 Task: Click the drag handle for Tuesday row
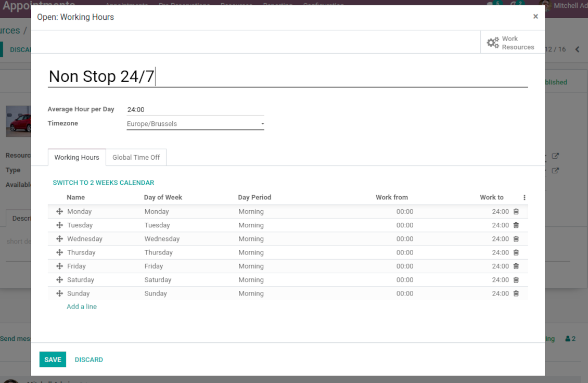click(59, 225)
